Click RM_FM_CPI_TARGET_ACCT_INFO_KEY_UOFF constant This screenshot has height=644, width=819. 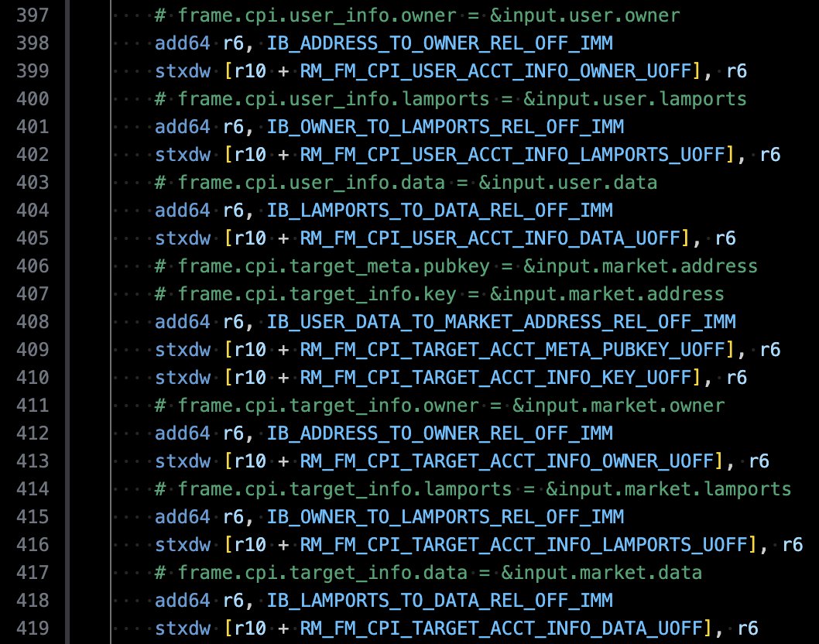click(496, 378)
